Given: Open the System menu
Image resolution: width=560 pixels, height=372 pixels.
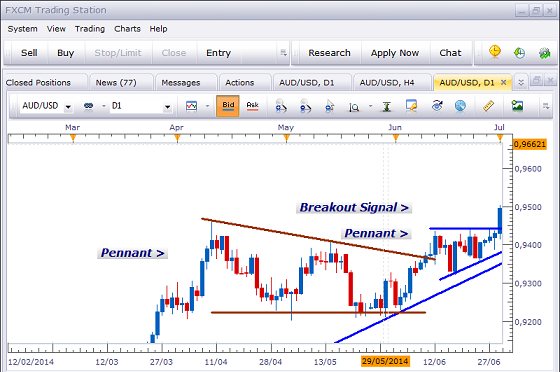Looking at the screenshot, I should coord(22,29).
